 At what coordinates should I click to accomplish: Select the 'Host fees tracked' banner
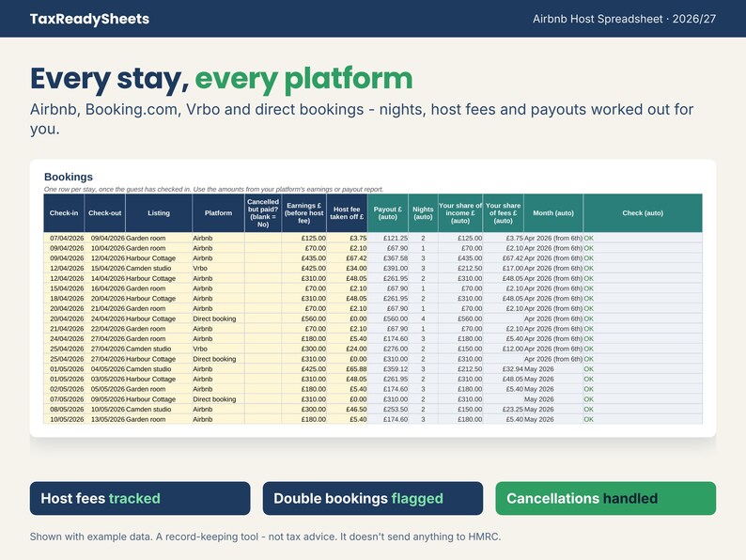[x=140, y=498]
